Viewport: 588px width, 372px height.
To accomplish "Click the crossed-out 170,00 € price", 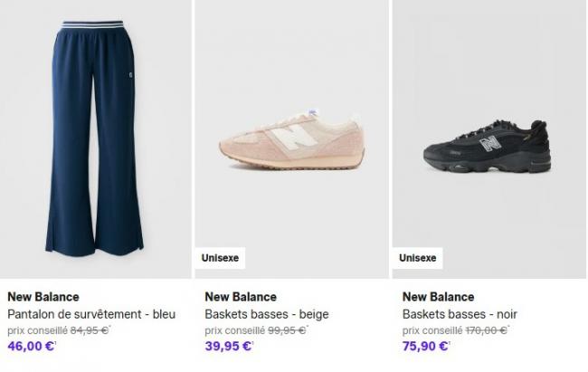I will pyautogui.click(x=486, y=330).
